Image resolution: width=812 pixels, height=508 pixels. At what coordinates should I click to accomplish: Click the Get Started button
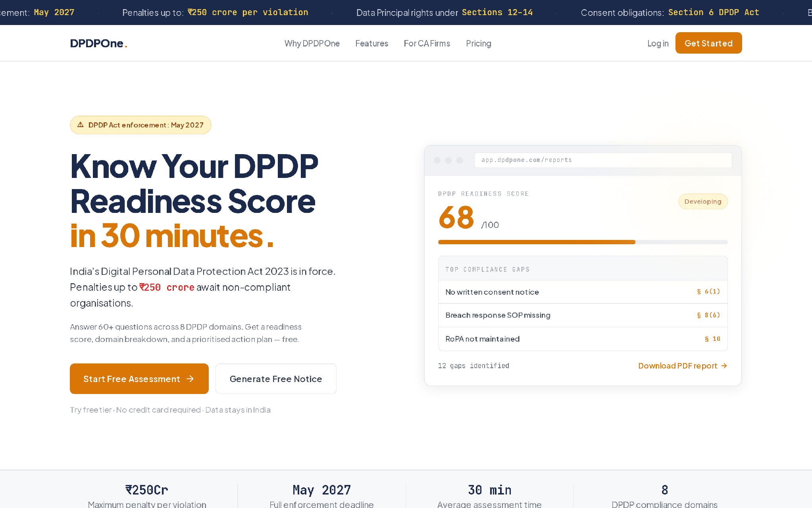(708, 43)
